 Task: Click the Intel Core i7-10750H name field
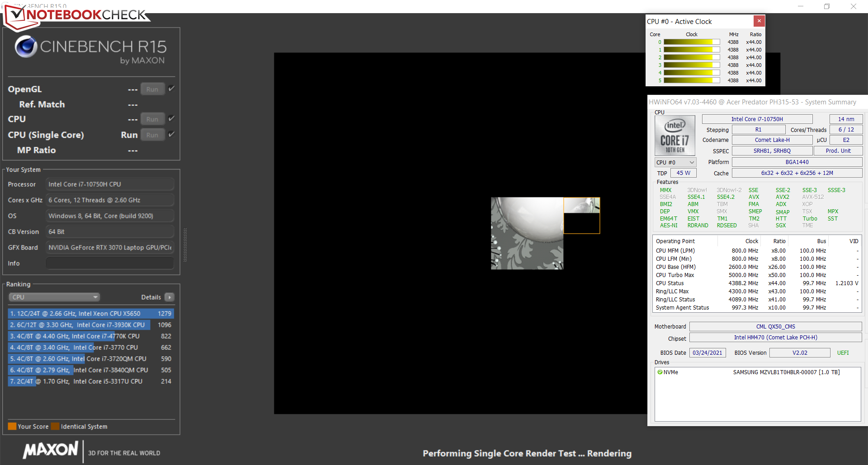[x=757, y=119]
